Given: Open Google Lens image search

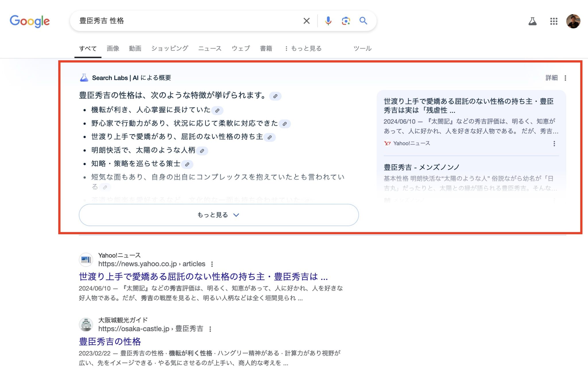Looking at the screenshot, I should pyautogui.click(x=346, y=21).
